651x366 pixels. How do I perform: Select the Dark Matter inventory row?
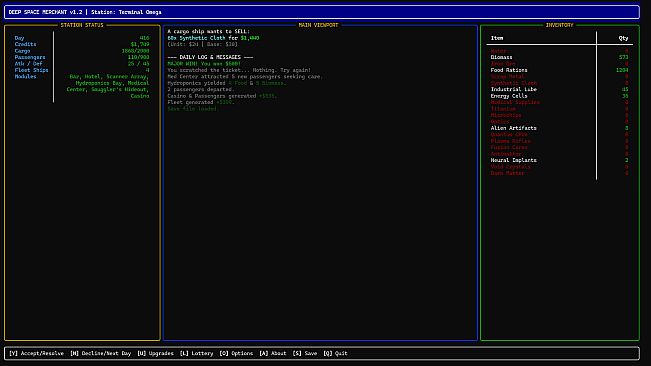(559, 173)
